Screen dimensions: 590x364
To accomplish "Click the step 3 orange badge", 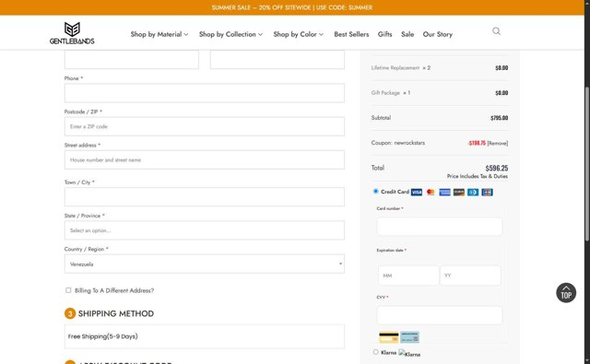I will point(70,313).
